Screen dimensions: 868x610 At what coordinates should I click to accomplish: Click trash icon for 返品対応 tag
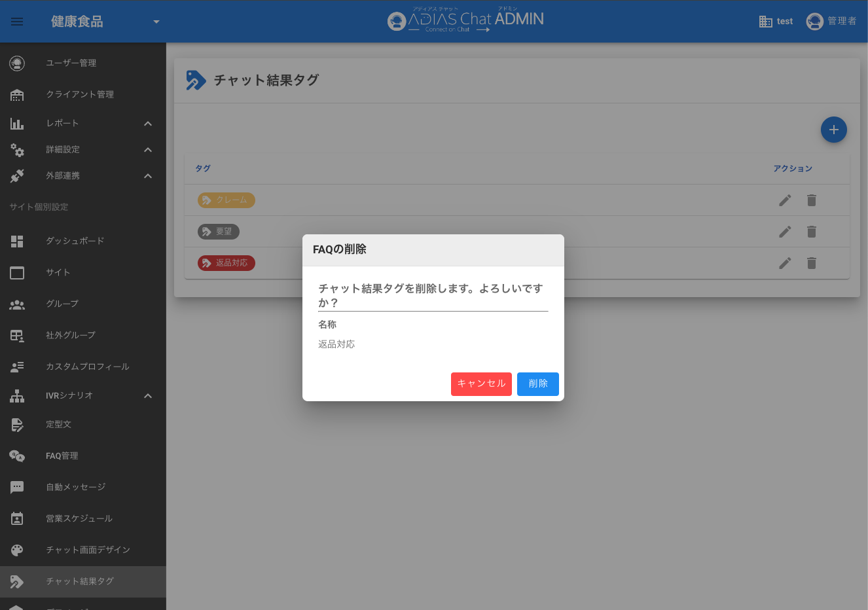[x=812, y=263]
